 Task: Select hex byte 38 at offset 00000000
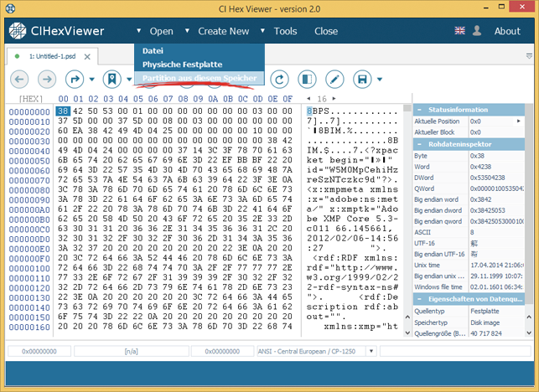tap(63, 111)
